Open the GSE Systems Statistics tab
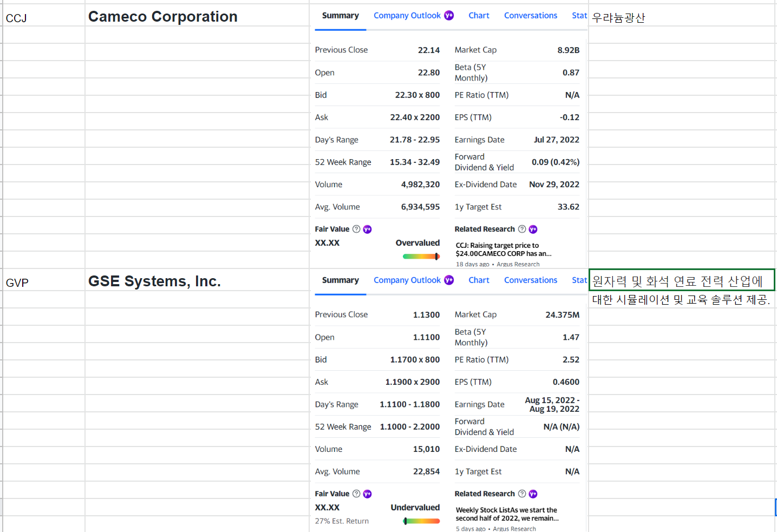The width and height of the screenshot is (777, 532). [579, 280]
